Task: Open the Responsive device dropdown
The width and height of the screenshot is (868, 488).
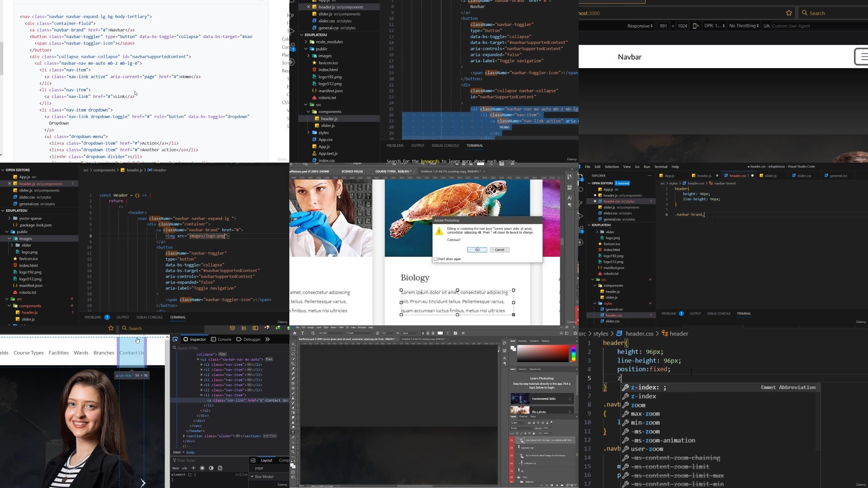Action: pos(640,26)
